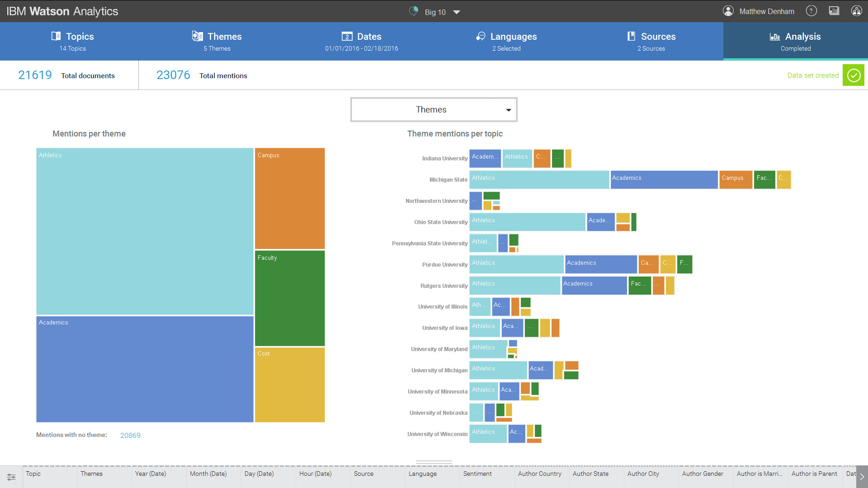Select the Academics block in treemap
This screenshot has width=868, height=488.
click(145, 369)
